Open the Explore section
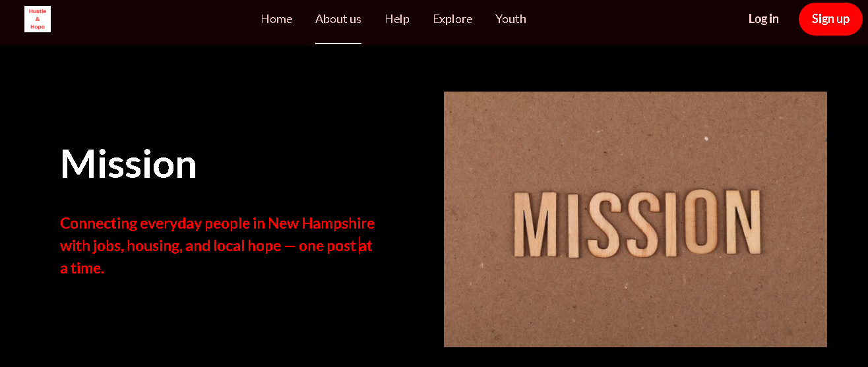868x367 pixels. (452, 19)
